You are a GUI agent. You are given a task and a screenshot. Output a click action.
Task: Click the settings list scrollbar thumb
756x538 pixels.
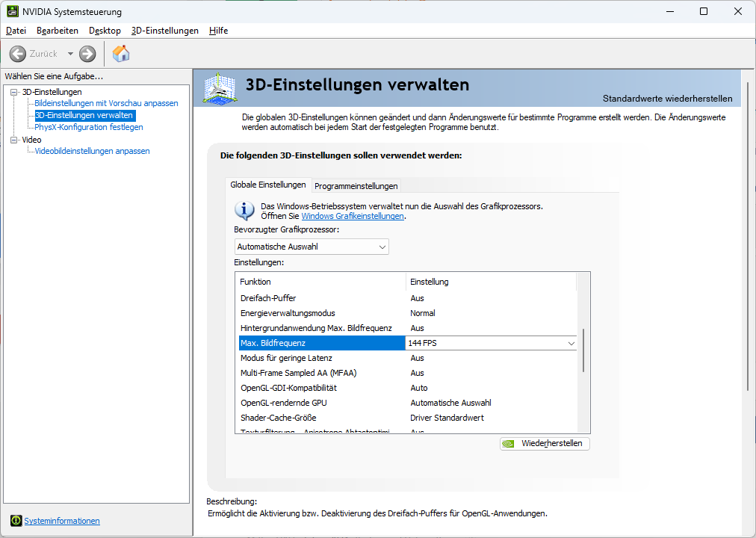pos(583,350)
